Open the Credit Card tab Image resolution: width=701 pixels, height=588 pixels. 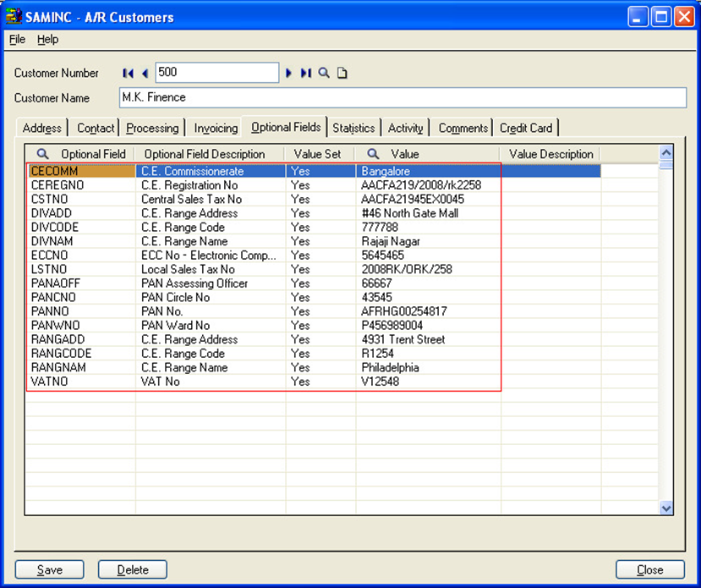click(525, 129)
